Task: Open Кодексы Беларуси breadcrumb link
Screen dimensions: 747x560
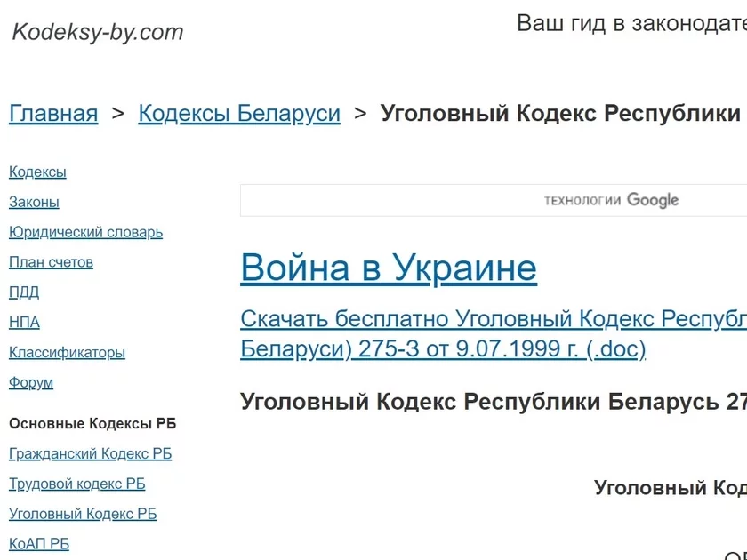Action: (x=238, y=114)
